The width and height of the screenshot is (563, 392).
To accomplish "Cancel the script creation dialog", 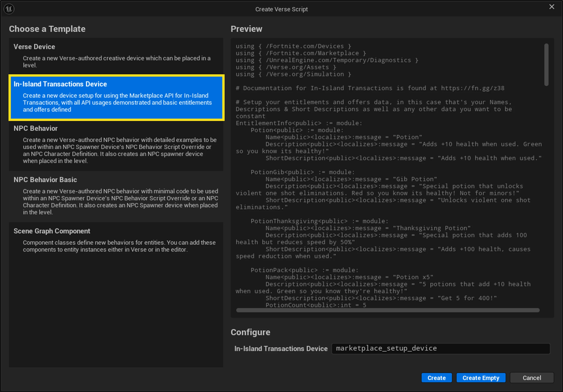I will click(532, 378).
